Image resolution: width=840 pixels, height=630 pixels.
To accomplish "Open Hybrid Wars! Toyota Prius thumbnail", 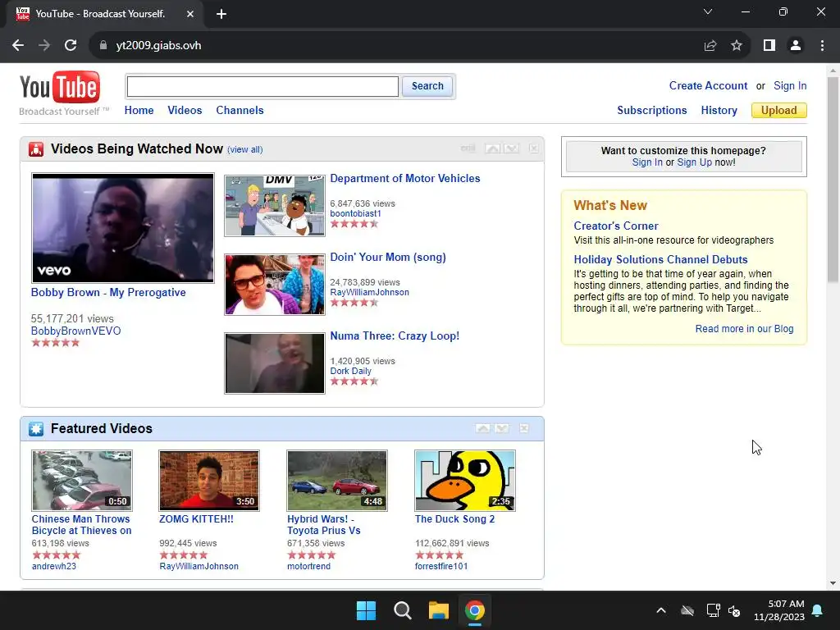I will tap(337, 481).
